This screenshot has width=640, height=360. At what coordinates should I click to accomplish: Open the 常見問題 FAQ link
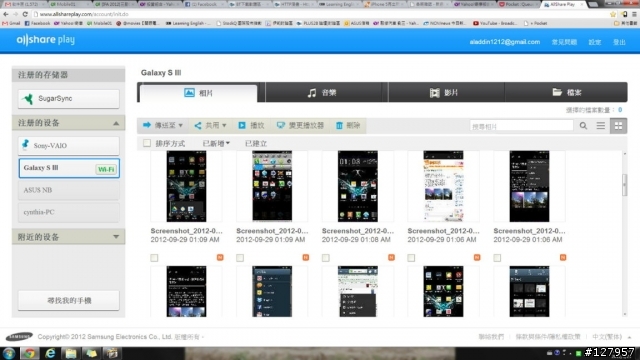(x=564, y=42)
